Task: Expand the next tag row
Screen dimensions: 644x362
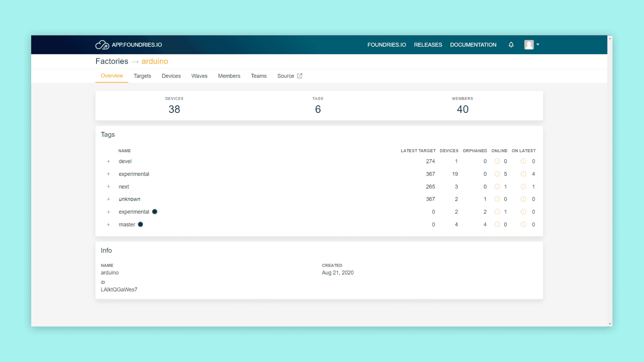Action: pos(108,187)
